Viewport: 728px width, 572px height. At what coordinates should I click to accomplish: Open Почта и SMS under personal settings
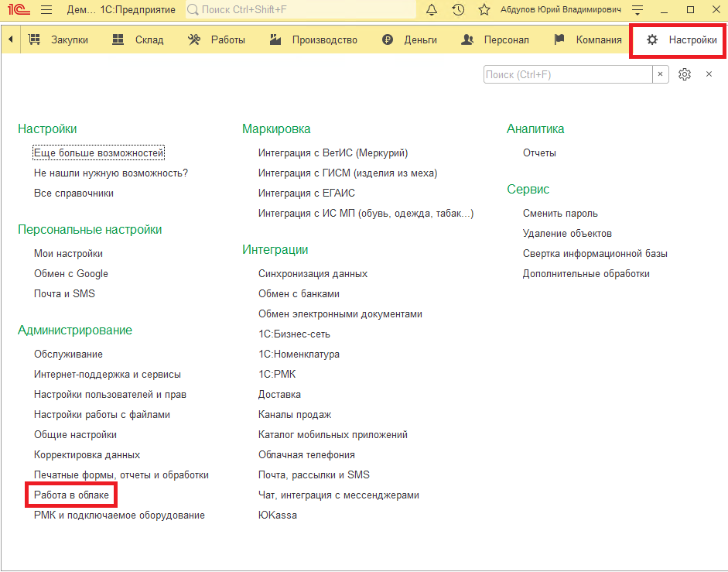64,293
